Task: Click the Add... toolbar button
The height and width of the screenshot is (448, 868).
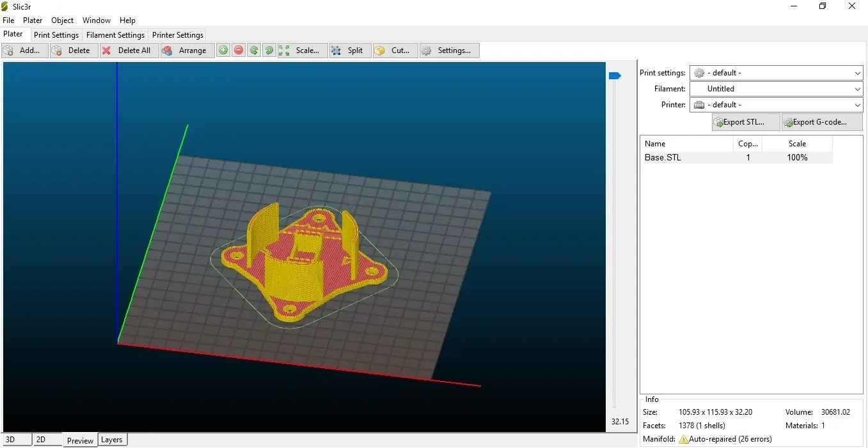Action: [x=25, y=50]
